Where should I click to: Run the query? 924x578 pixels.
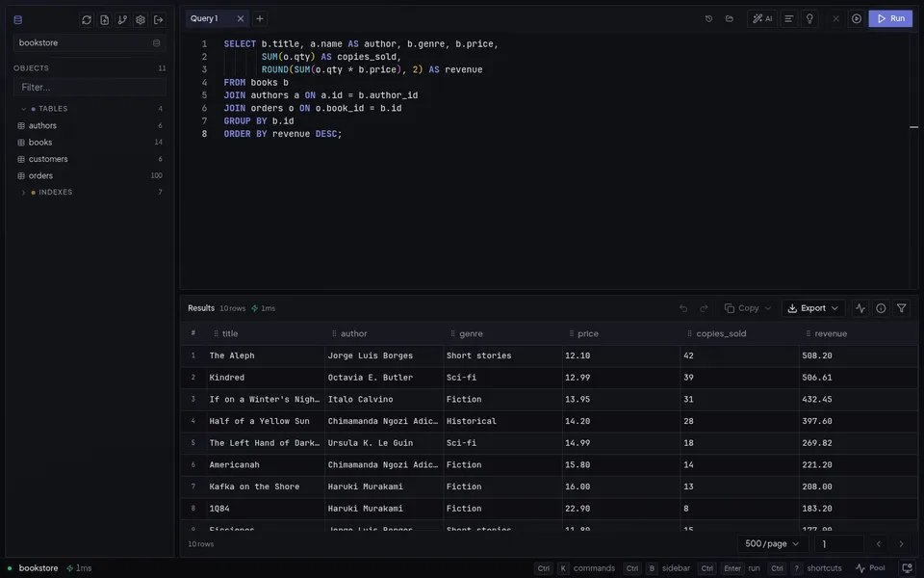pyautogui.click(x=890, y=19)
